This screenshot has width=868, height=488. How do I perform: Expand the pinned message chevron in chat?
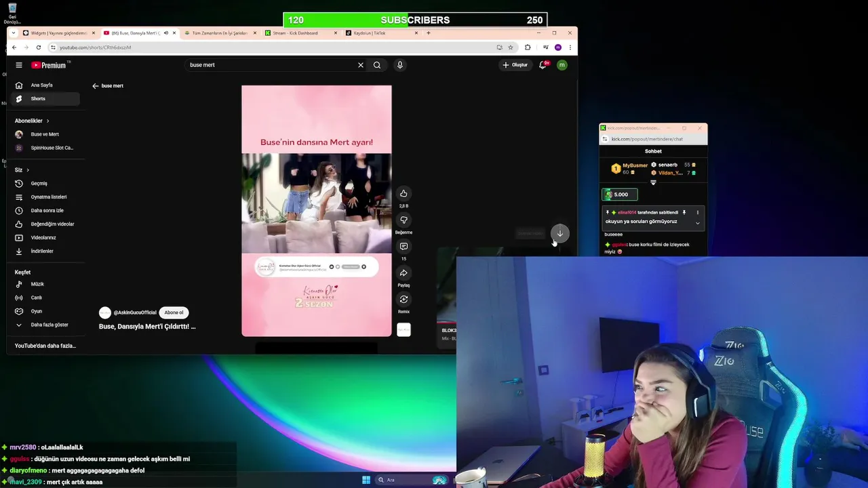click(x=697, y=223)
